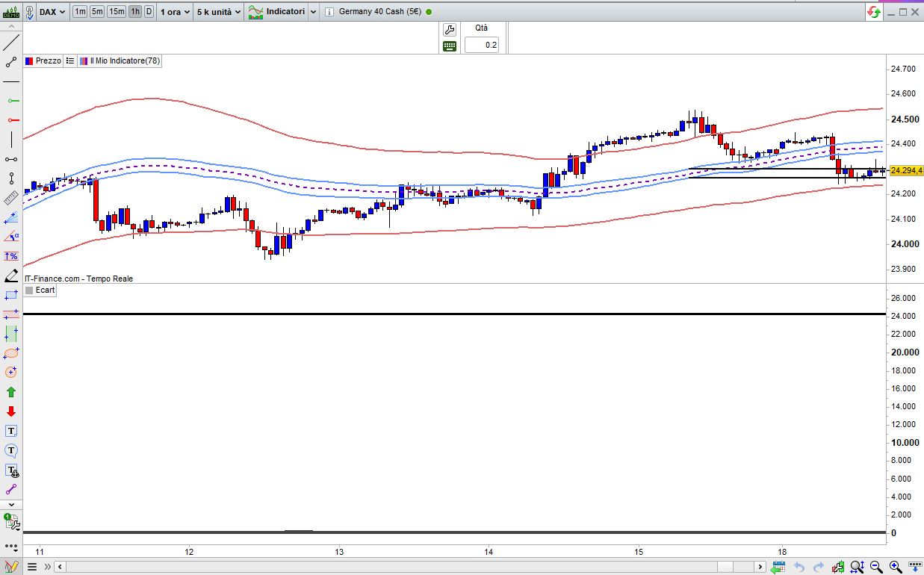Viewport: 924px width, 575px height.
Task: Pick the red down arrow drawing tool
Action: pos(11,411)
